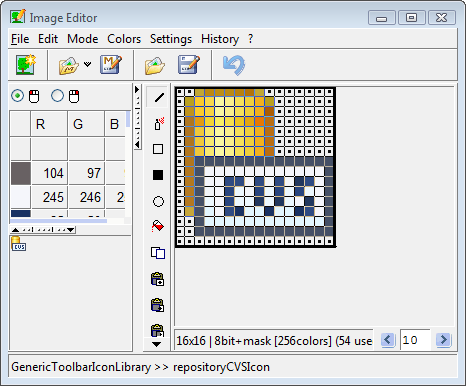Click the G column header
Image resolution: width=466 pixels, height=386 pixels.
pos(86,124)
